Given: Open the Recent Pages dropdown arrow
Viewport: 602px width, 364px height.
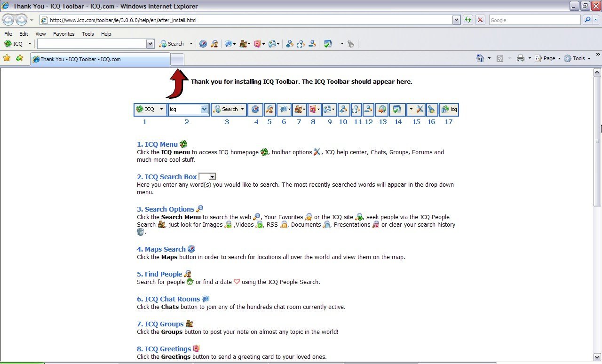Looking at the screenshot, I should click(x=32, y=20).
